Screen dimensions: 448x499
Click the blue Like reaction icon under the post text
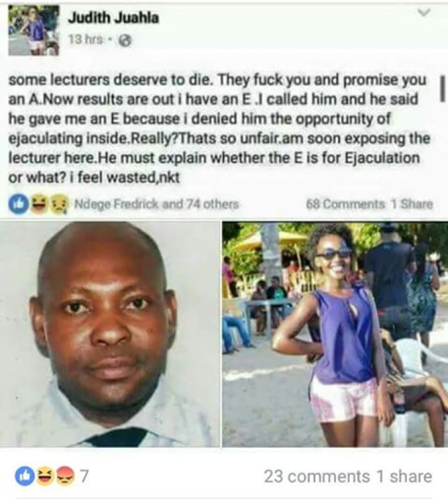pos(18,203)
